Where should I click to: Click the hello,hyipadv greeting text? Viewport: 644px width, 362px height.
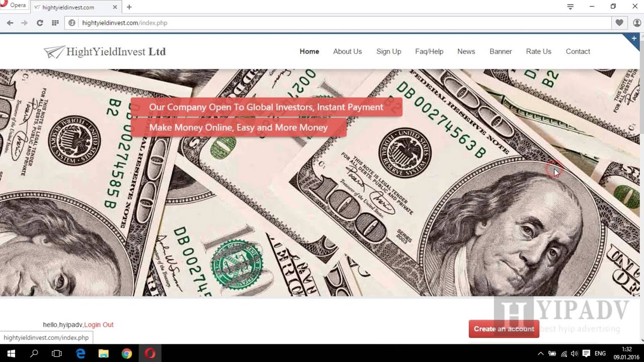[x=63, y=325]
